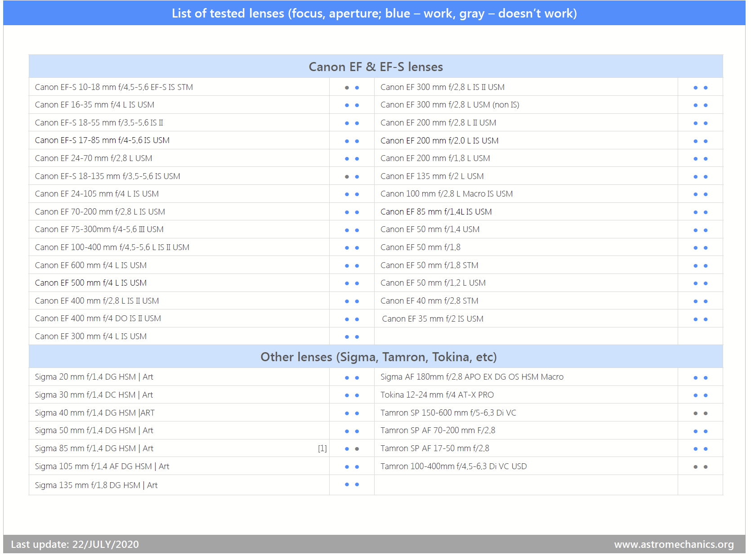This screenshot has height=560, width=751.
Task: Click 'Canon EF 200 mm f/1.8 L USM'
Action: click(435, 158)
